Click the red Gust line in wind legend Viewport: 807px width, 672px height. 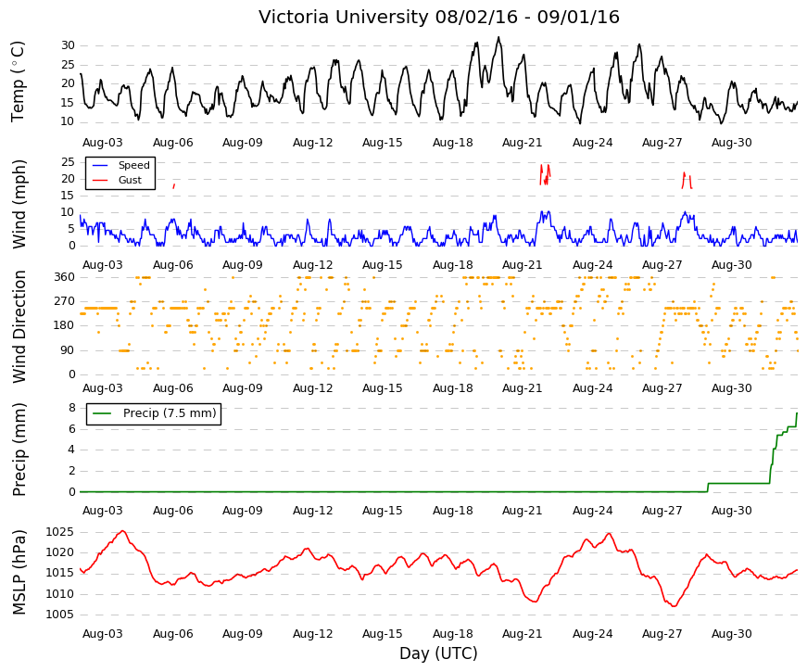tap(100, 180)
